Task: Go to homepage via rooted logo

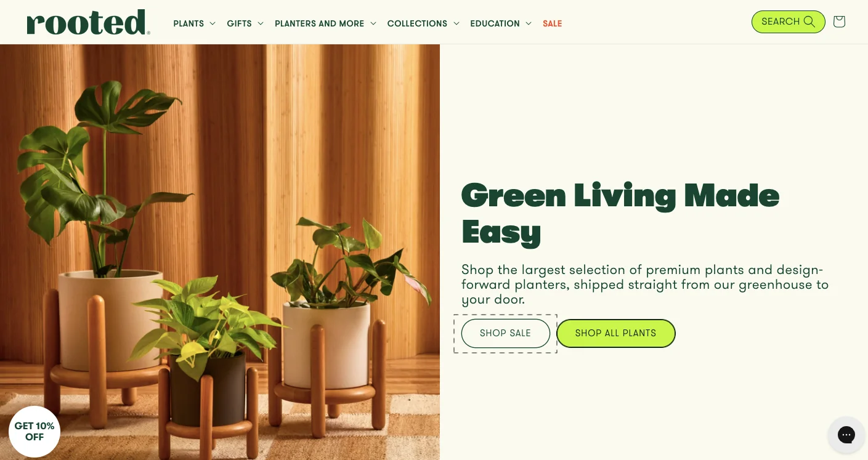Action: point(88,22)
